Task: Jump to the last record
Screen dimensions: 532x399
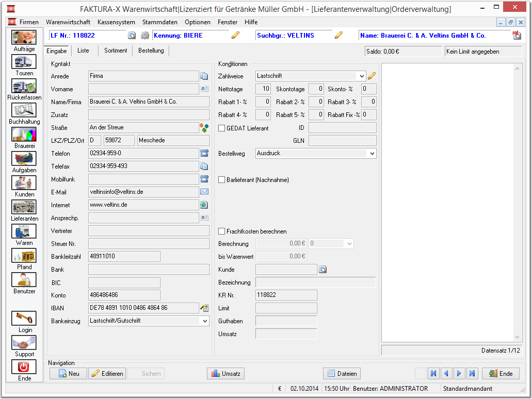Action: pyautogui.click(x=472, y=374)
